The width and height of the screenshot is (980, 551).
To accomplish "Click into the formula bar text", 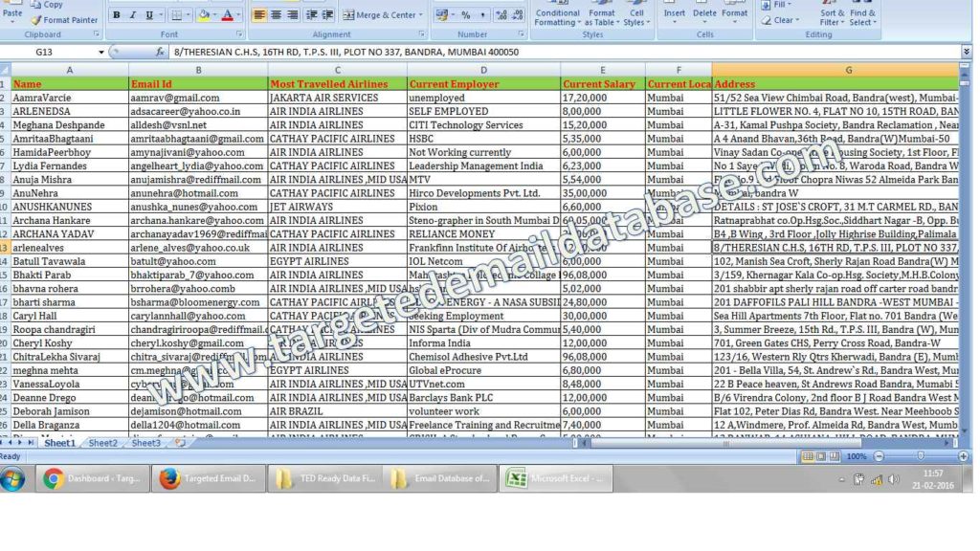I will tap(346, 52).
